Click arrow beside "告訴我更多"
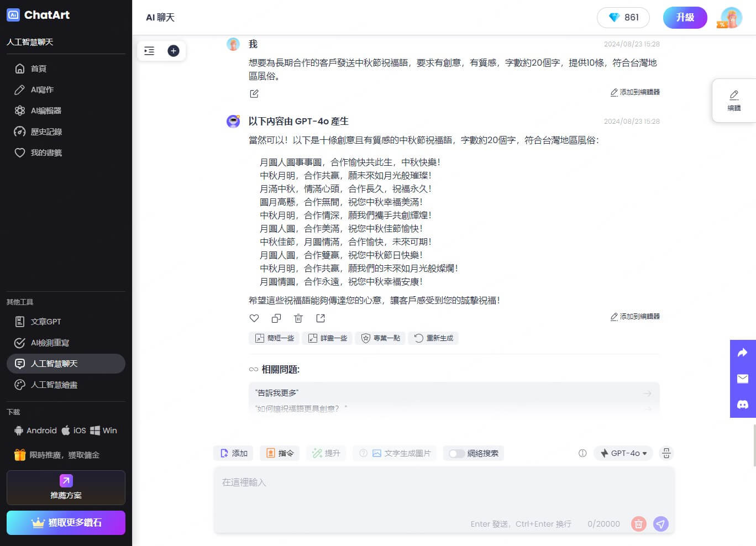 648,393
